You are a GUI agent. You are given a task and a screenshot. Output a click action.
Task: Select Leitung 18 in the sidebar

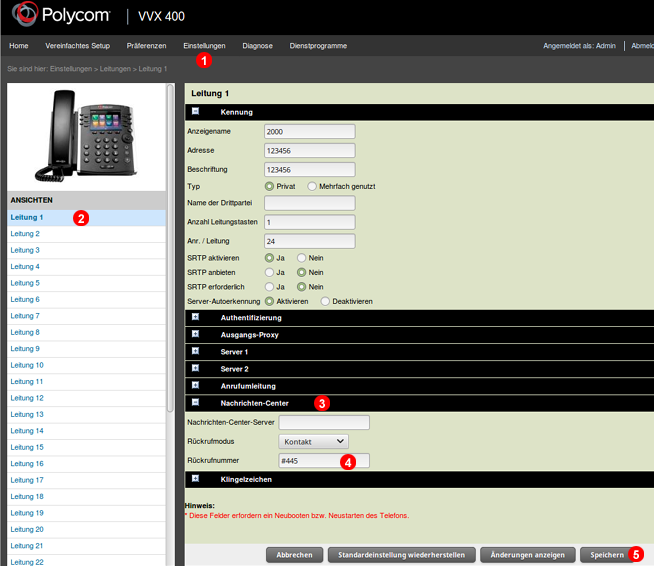[86, 497]
